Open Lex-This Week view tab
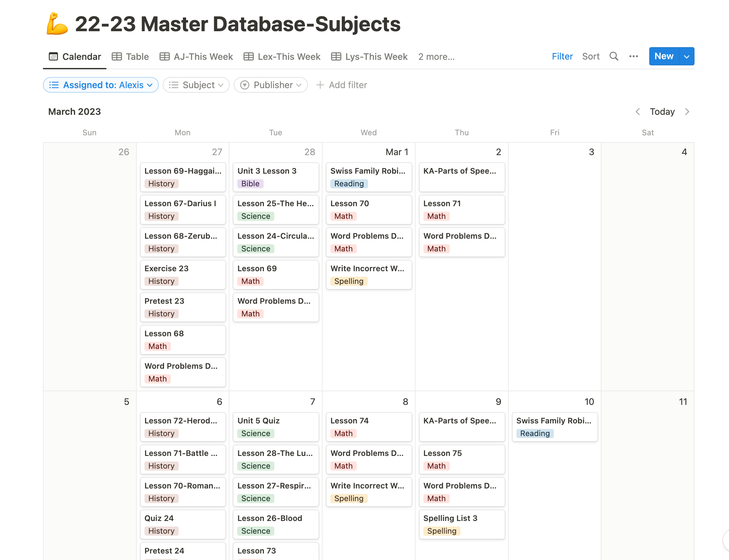The height and width of the screenshot is (560, 729). point(282,57)
